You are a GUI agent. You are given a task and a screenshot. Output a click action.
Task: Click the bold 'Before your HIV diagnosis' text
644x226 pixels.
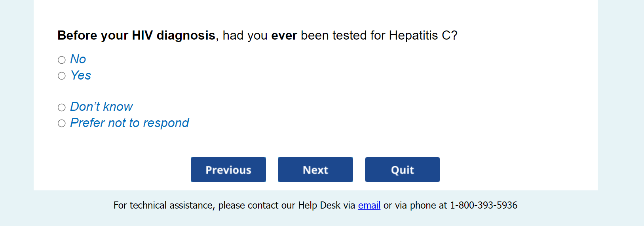pos(136,36)
